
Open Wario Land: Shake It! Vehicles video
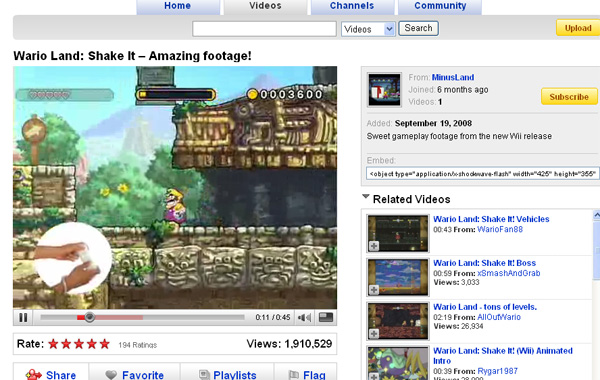pyautogui.click(x=491, y=219)
